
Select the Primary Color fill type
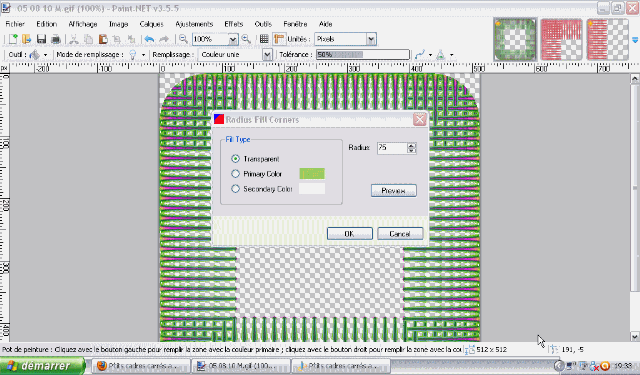click(x=236, y=174)
